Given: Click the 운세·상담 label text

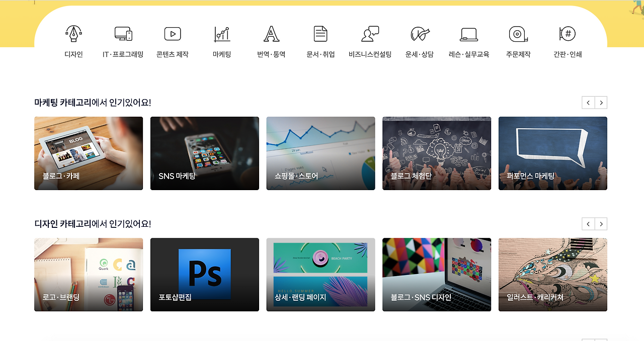Looking at the screenshot, I should click(x=420, y=54).
